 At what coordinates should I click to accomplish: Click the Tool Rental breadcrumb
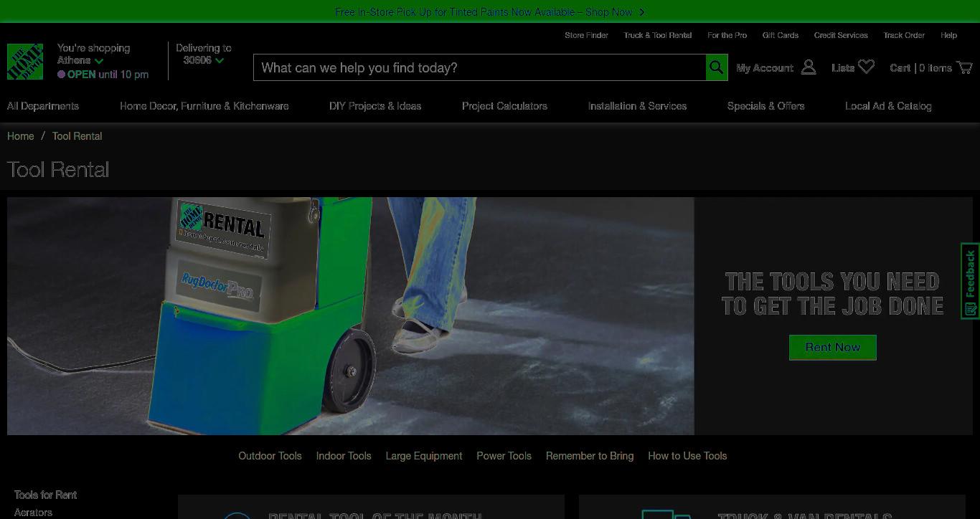(77, 136)
